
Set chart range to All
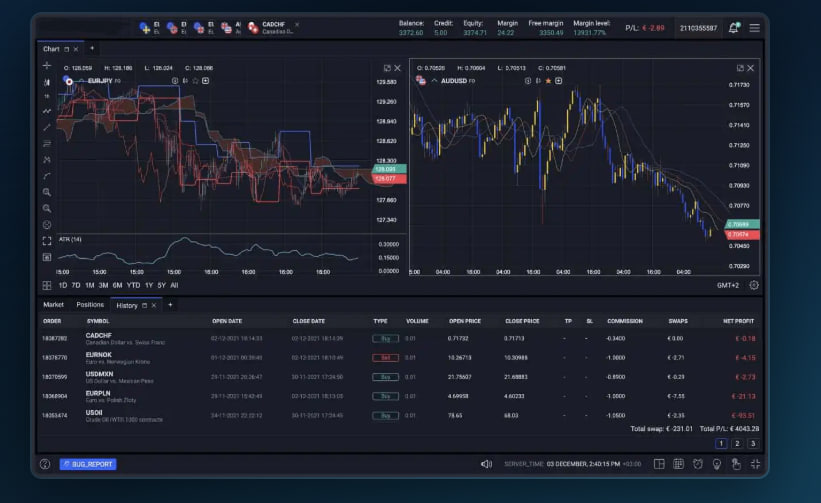174,285
